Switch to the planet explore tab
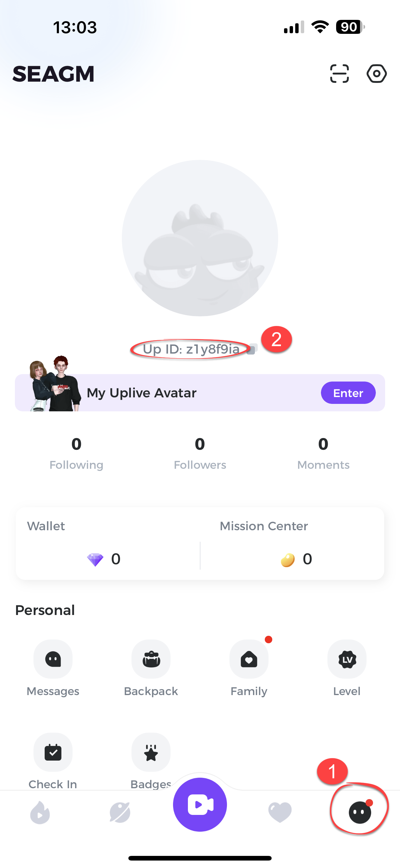 coord(120,812)
